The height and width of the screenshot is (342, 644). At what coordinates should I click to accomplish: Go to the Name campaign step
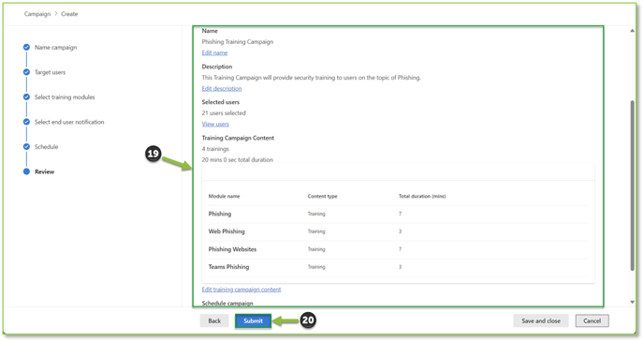55,48
